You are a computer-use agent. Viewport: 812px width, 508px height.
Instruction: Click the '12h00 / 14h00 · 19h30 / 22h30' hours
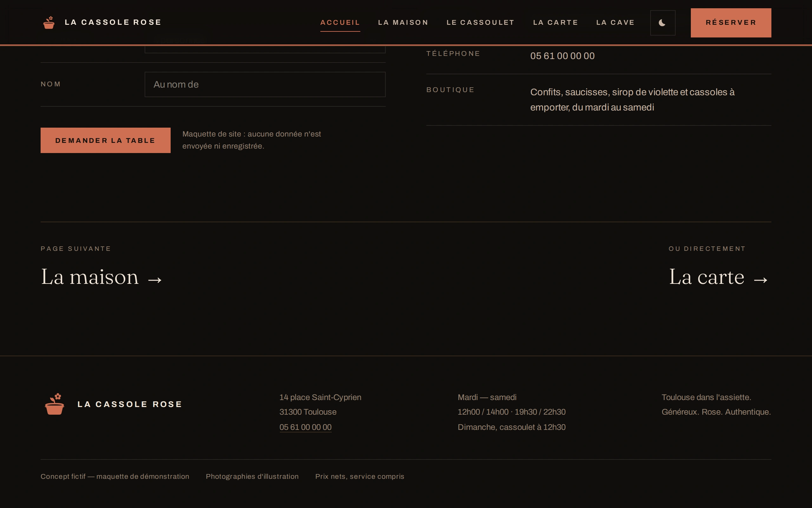pyautogui.click(x=511, y=412)
